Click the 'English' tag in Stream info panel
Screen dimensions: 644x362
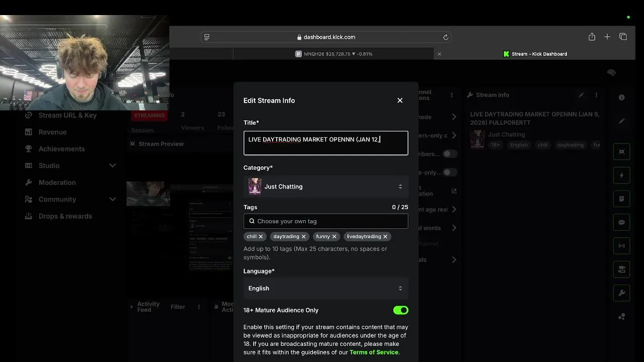[x=519, y=145]
